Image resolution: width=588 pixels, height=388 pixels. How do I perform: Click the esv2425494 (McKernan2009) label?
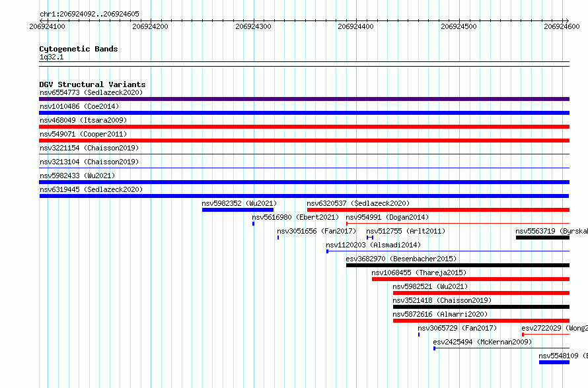(482, 342)
